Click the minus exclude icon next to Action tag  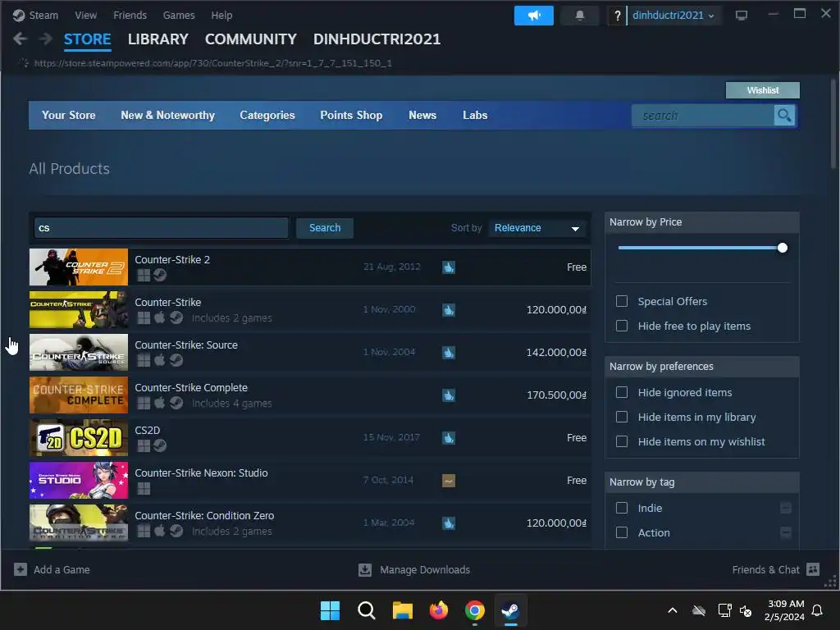(785, 532)
